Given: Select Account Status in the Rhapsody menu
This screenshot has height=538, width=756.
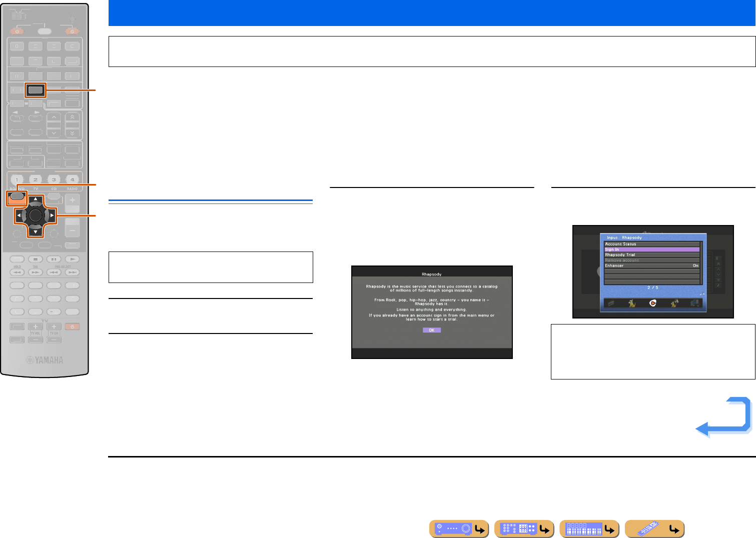Looking at the screenshot, I should point(652,244).
